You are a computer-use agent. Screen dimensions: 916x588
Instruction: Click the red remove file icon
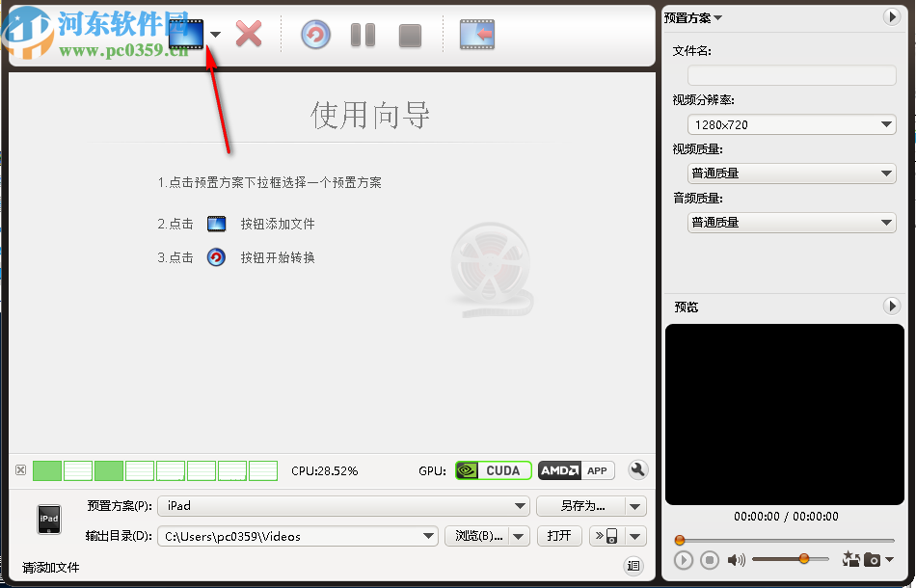[x=249, y=34]
